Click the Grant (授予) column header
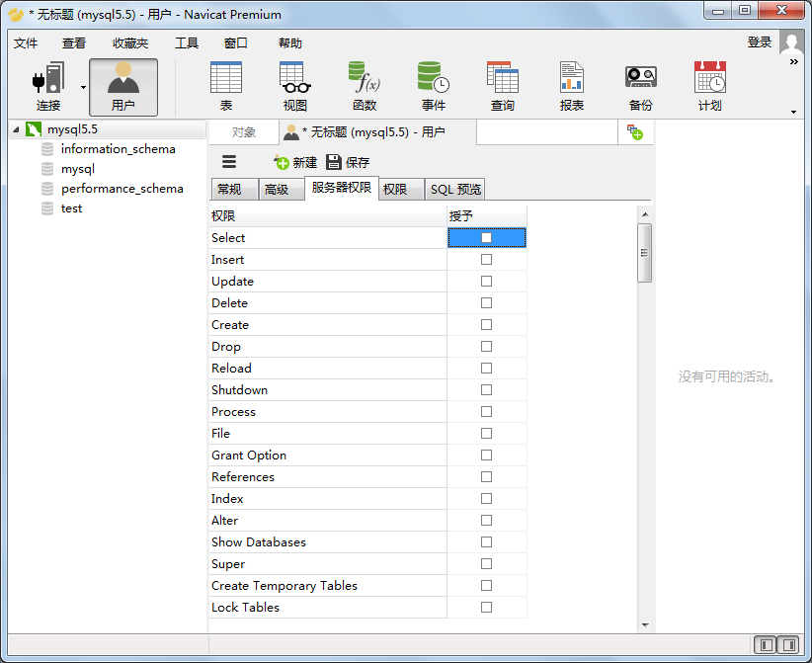This screenshot has width=812, height=663. tap(487, 216)
